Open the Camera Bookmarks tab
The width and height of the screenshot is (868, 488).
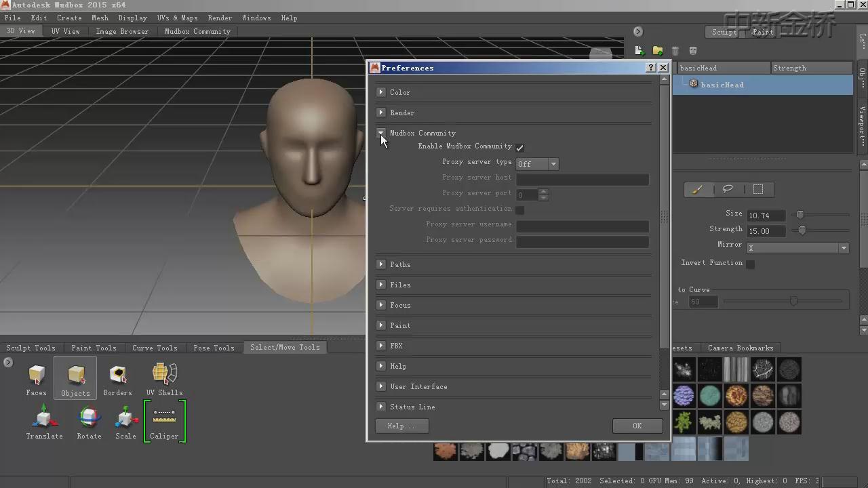[741, 348]
